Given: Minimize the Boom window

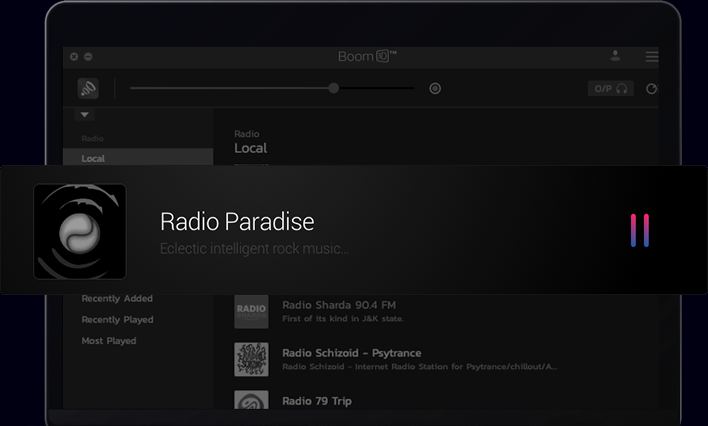Looking at the screenshot, I should 88,56.
